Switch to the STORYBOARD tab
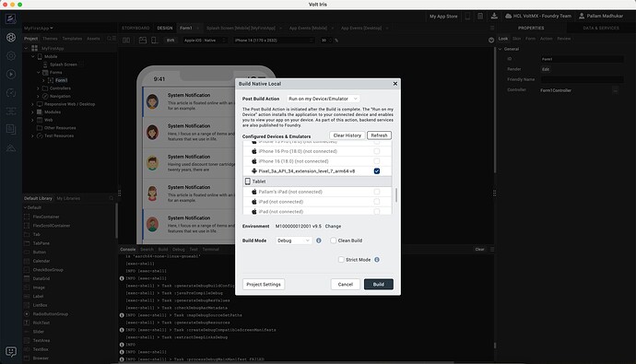 click(x=135, y=28)
